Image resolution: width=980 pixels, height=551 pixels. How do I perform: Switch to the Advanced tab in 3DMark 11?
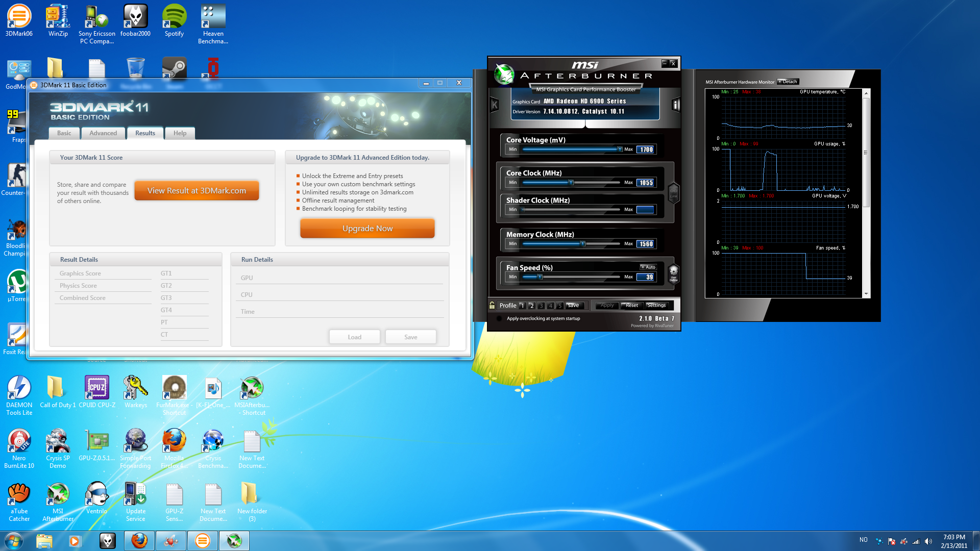point(103,133)
